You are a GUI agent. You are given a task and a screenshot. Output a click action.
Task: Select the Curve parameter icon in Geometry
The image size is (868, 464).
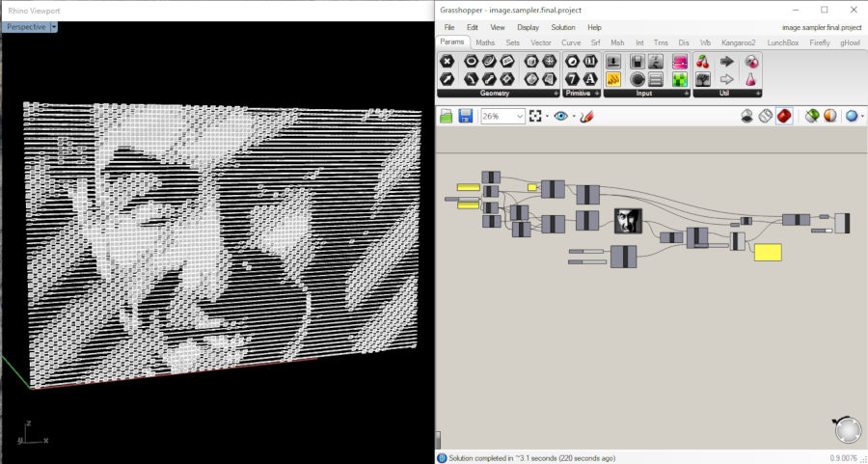[x=489, y=62]
